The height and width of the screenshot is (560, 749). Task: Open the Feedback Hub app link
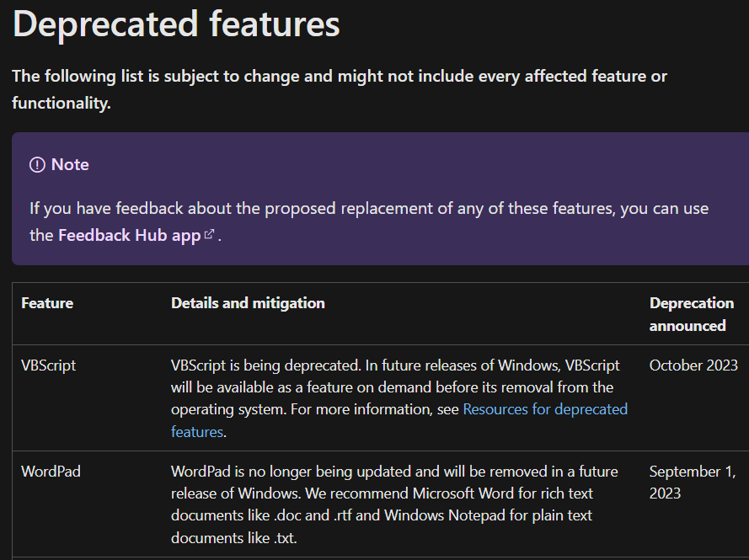point(130,235)
